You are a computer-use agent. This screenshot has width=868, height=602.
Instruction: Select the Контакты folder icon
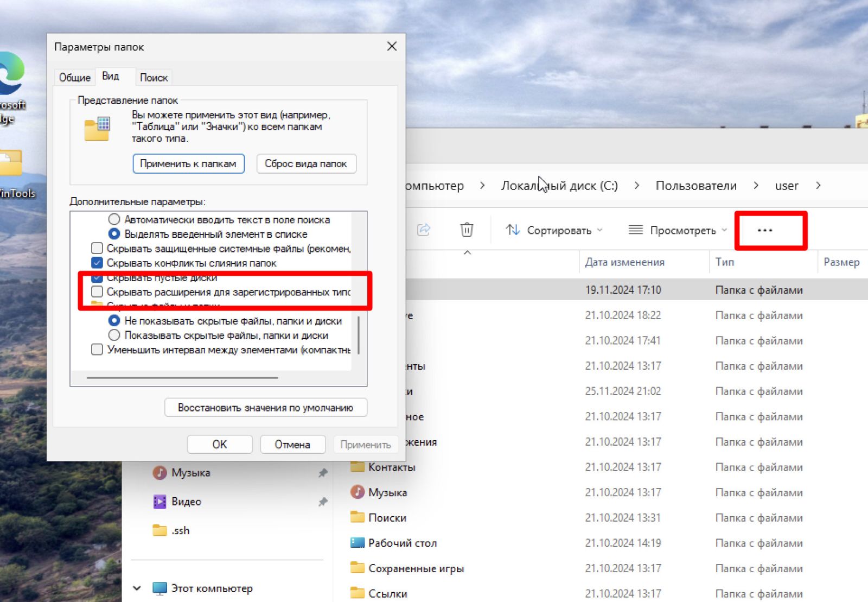pos(358,467)
